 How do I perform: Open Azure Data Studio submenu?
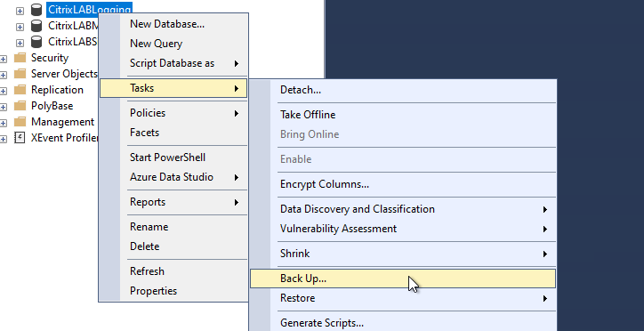173,177
